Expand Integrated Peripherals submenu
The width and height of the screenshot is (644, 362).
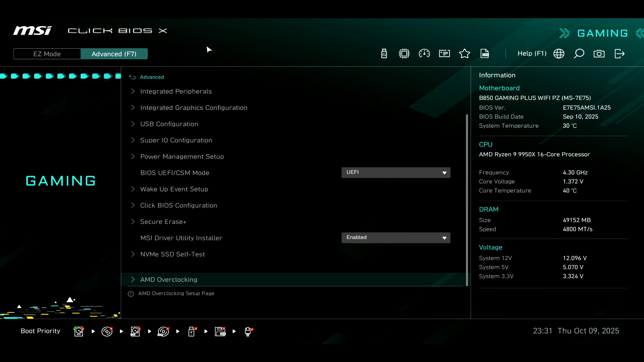[x=176, y=92]
